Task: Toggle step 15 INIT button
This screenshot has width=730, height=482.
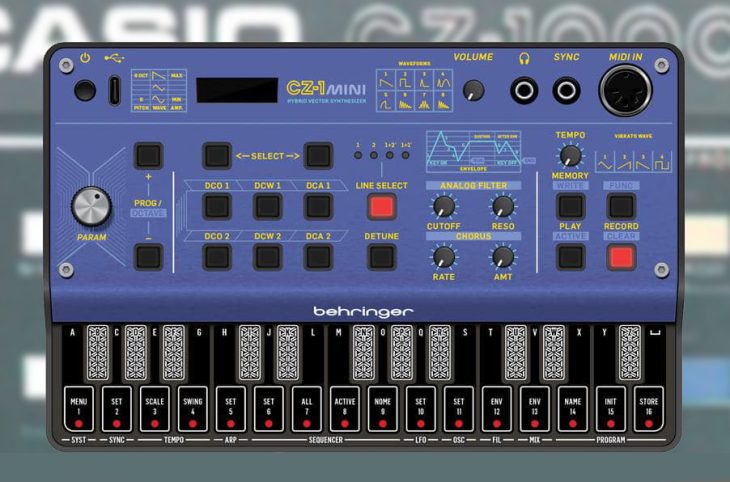Action: 611,408
